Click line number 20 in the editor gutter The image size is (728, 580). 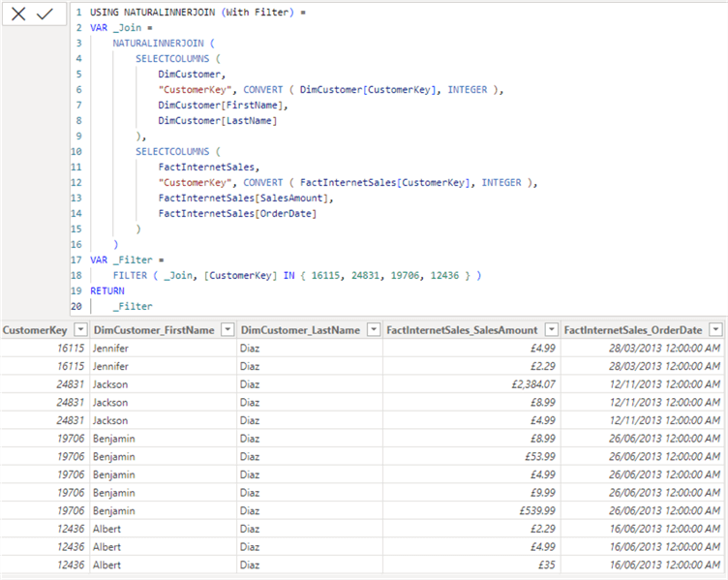coord(76,307)
